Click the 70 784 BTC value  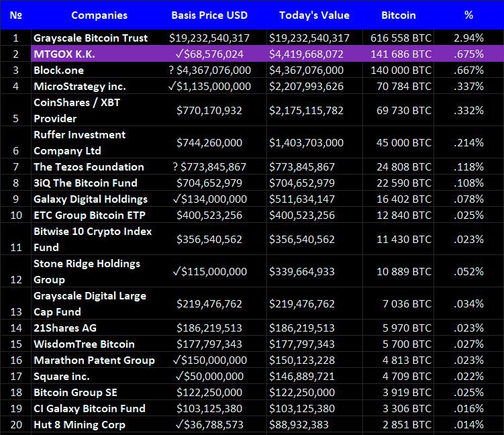pyautogui.click(x=404, y=86)
